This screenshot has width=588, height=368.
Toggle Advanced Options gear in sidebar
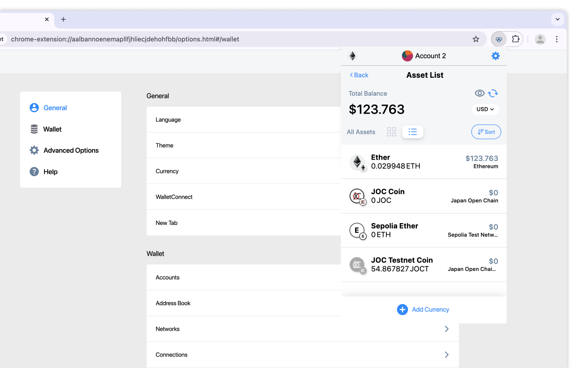coord(34,150)
